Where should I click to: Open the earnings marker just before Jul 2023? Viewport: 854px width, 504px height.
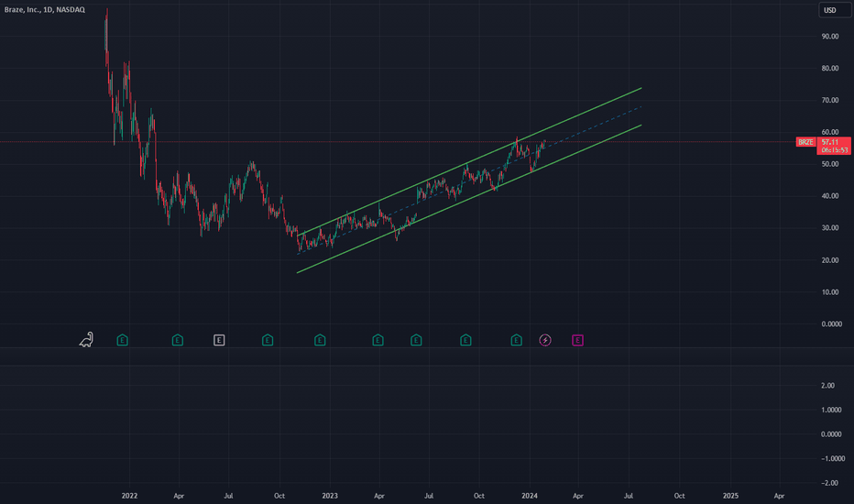click(x=416, y=340)
